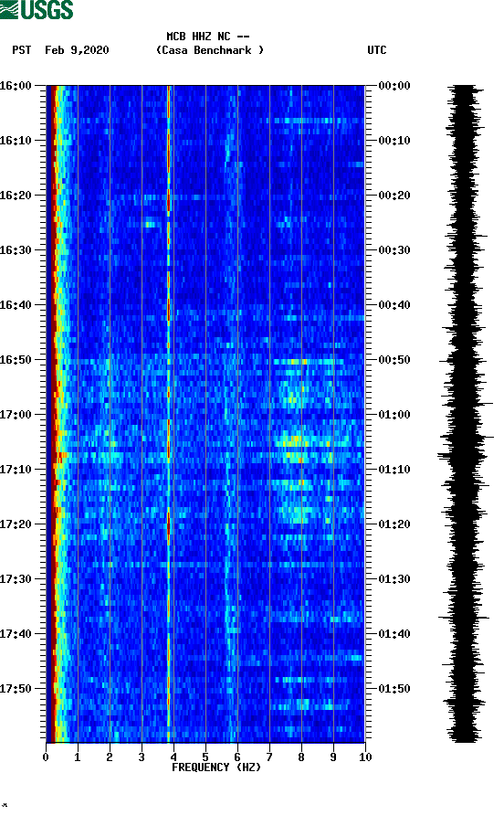The image size is (504, 815).
Task: Click frequency axis tick label 8
Action: coord(301,757)
